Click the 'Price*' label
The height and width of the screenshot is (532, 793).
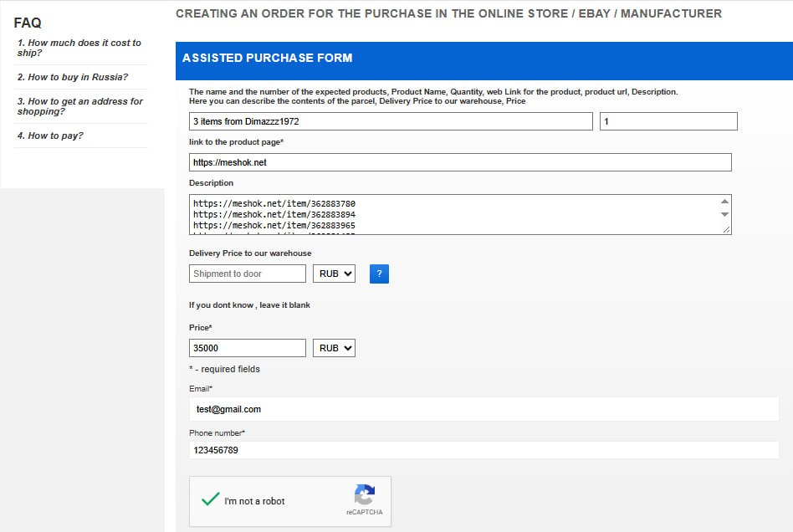coord(200,327)
